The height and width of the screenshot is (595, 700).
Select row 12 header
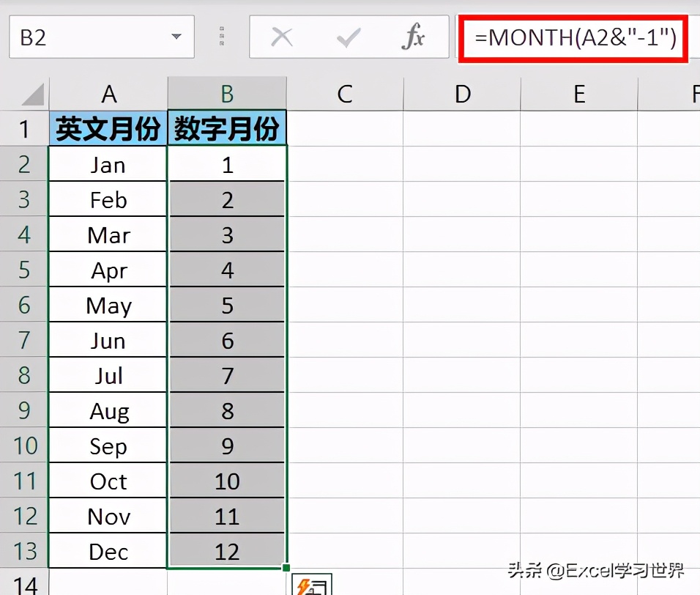click(24, 515)
